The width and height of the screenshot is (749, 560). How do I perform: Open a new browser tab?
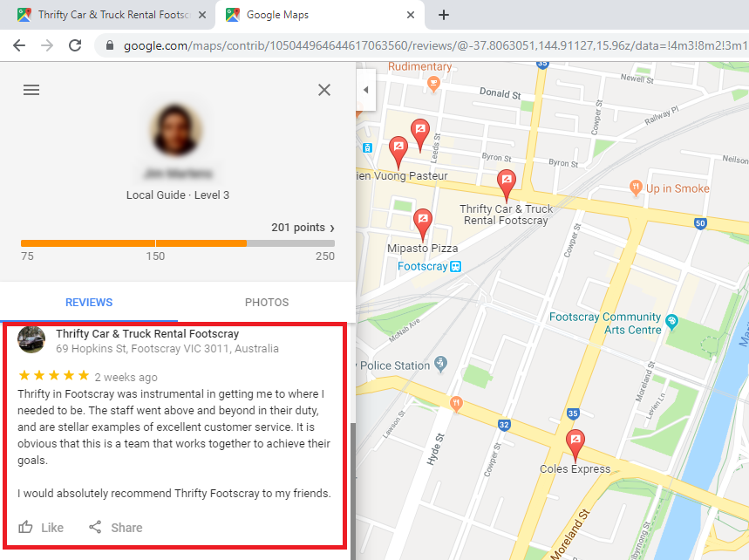pyautogui.click(x=443, y=15)
